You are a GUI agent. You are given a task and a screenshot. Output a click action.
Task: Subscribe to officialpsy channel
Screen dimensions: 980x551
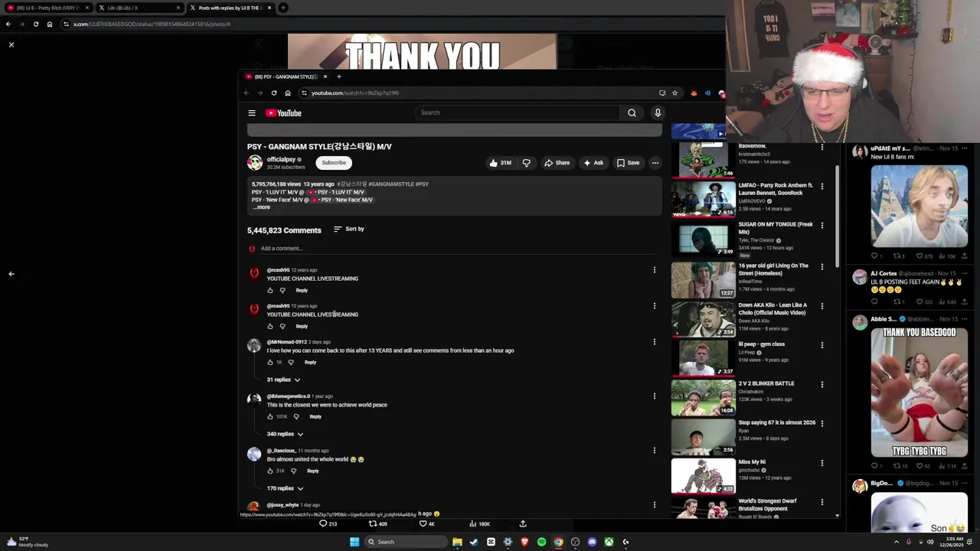(x=334, y=162)
